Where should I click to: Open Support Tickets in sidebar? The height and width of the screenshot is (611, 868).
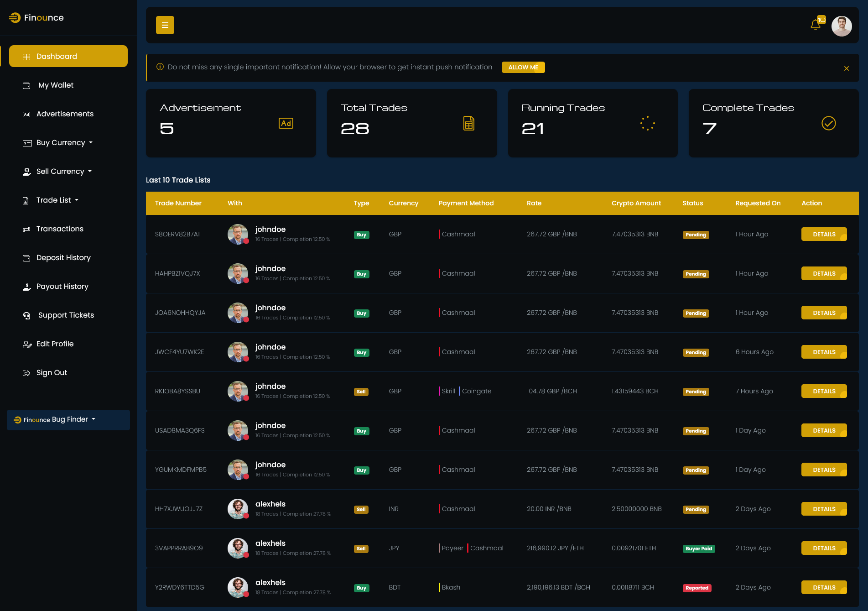(x=66, y=315)
